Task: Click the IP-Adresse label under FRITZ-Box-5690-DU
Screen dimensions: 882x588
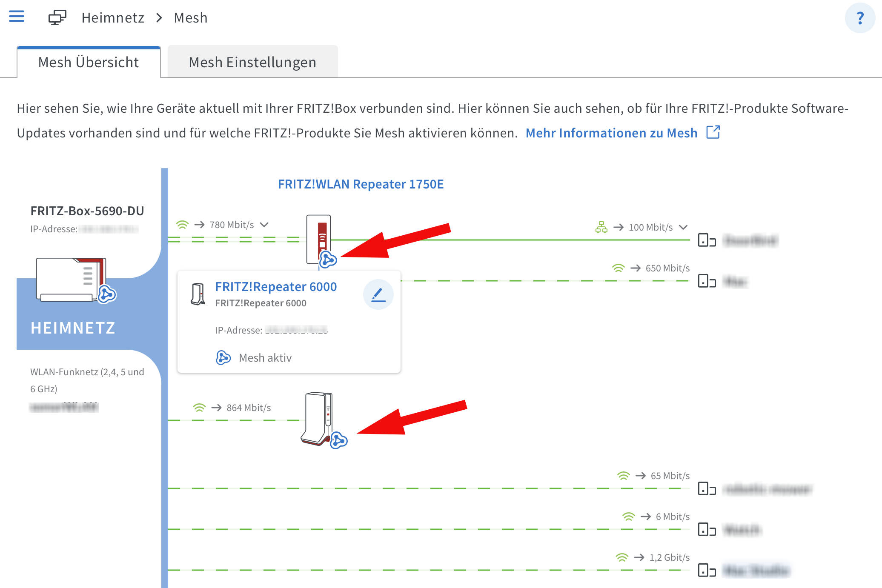Action: (x=54, y=229)
